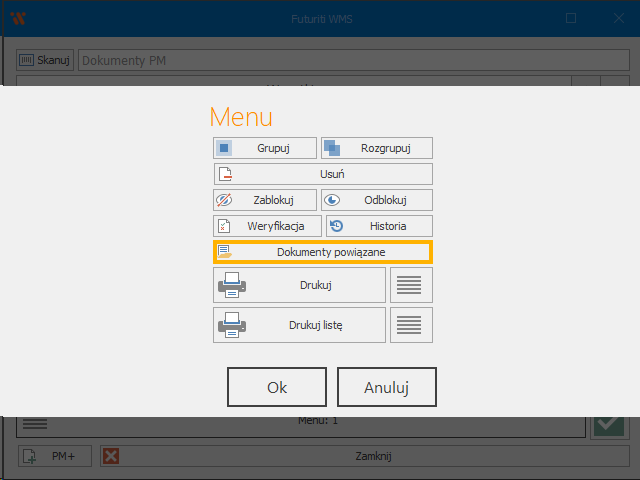Click the Drukuj listę printer button

click(x=299, y=325)
